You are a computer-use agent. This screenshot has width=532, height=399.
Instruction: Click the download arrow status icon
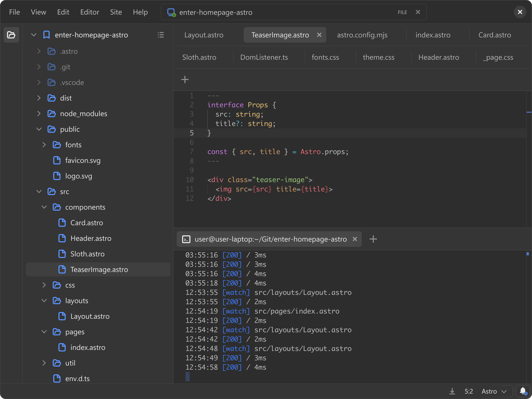point(452,391)
